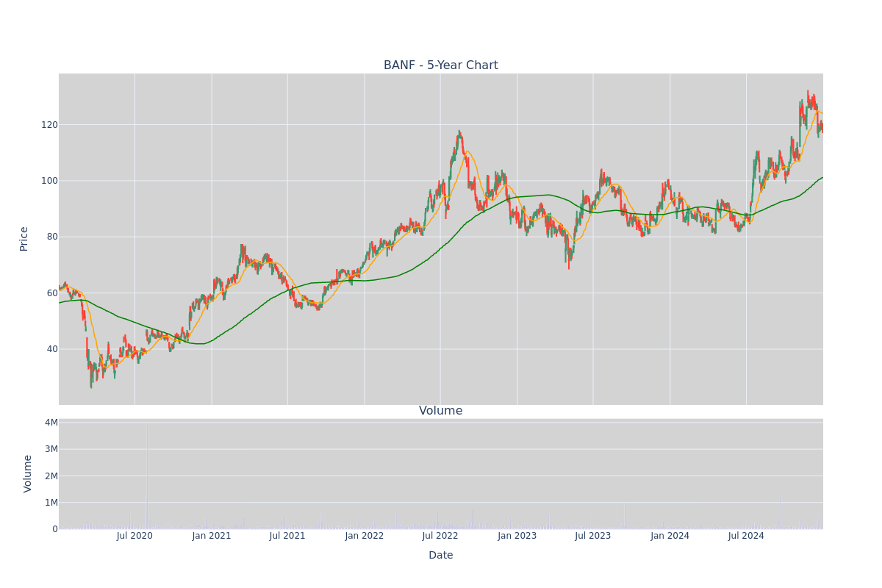The height and width of the screenshot is (588, 882).
Task: Click the price tick label "100"
Action: [x=49, y=181]
